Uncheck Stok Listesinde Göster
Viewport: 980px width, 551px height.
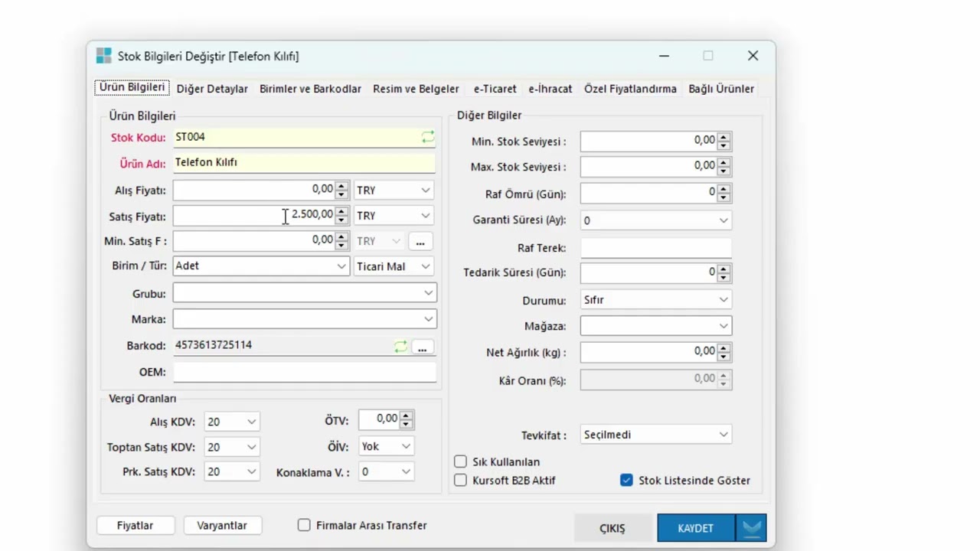(x=626, y=481)
